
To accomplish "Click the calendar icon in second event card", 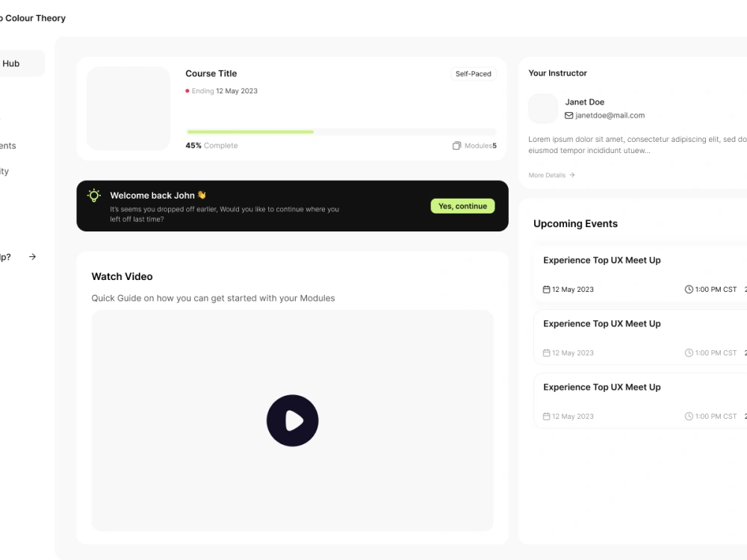I will (547, 353).
